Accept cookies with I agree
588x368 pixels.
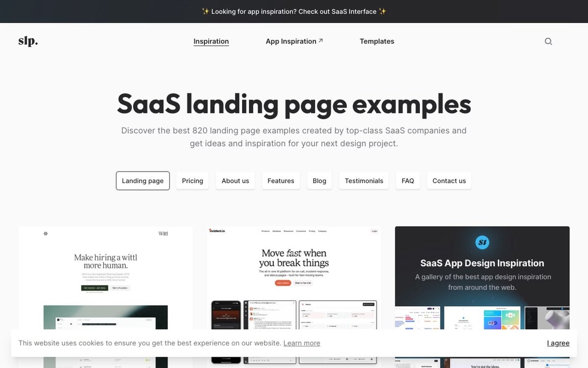click(x=558, y=343)
